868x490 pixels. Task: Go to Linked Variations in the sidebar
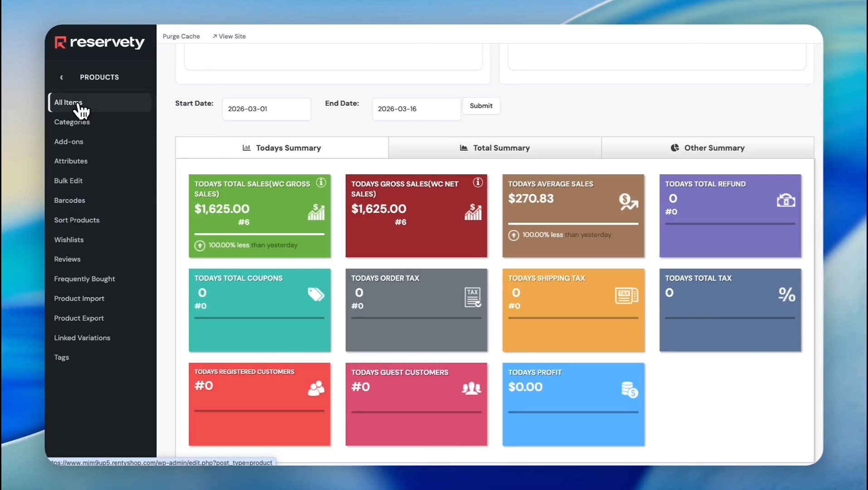click(x=82, y=338)
